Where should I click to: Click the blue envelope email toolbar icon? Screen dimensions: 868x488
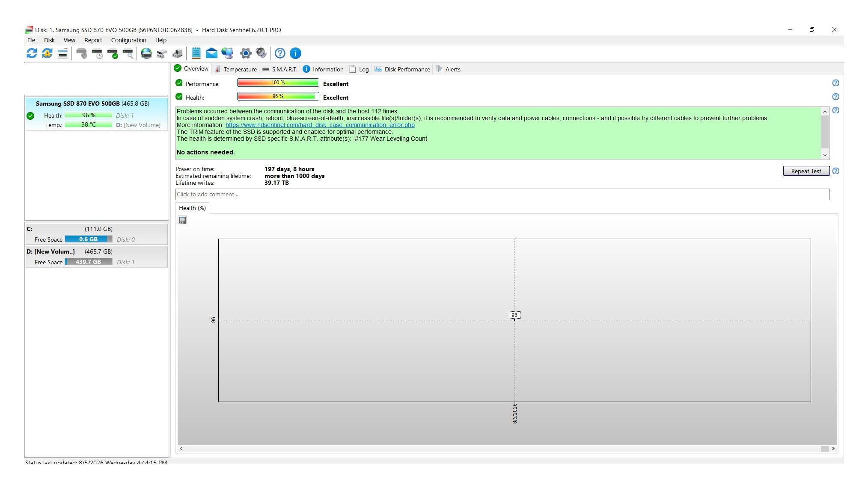click(211, 53)
